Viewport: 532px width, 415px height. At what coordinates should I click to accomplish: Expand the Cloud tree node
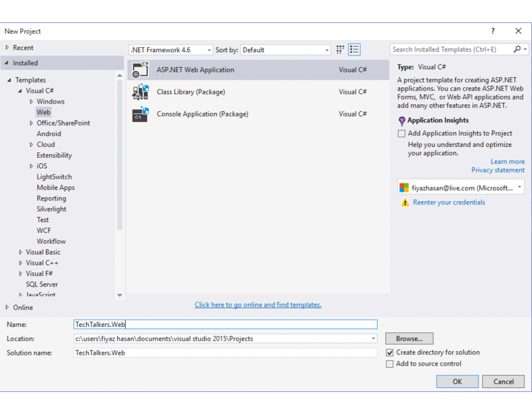tap(31, 145)
